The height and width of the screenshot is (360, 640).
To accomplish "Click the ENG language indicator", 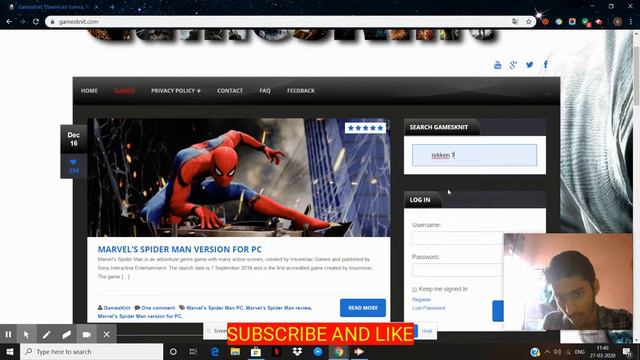I will 580,352.
